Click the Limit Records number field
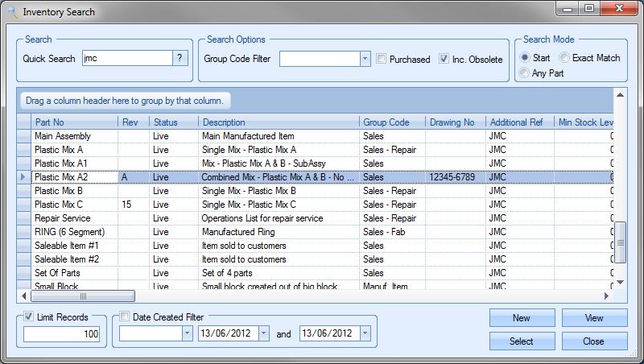This screenshot has width=644, height=364. 61,334
